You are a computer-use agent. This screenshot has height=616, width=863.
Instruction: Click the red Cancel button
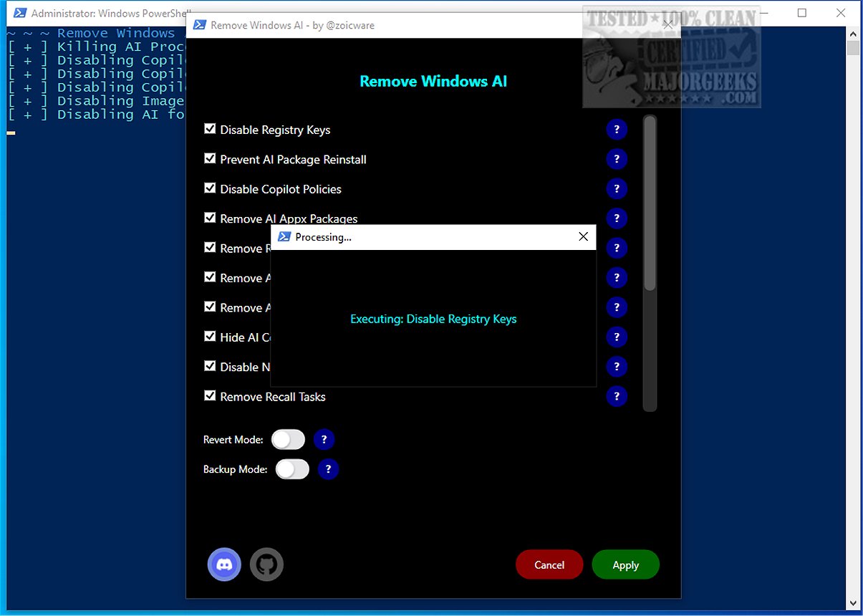[549, 564]
